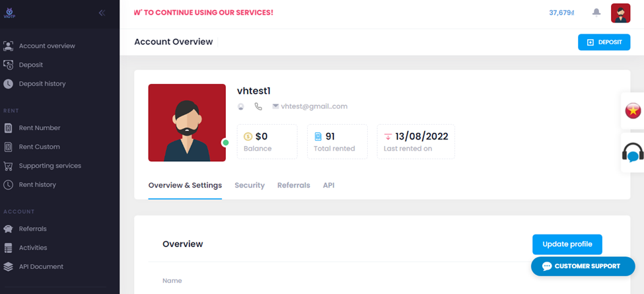Select the Vietnam flag language icon

[633, 110]
